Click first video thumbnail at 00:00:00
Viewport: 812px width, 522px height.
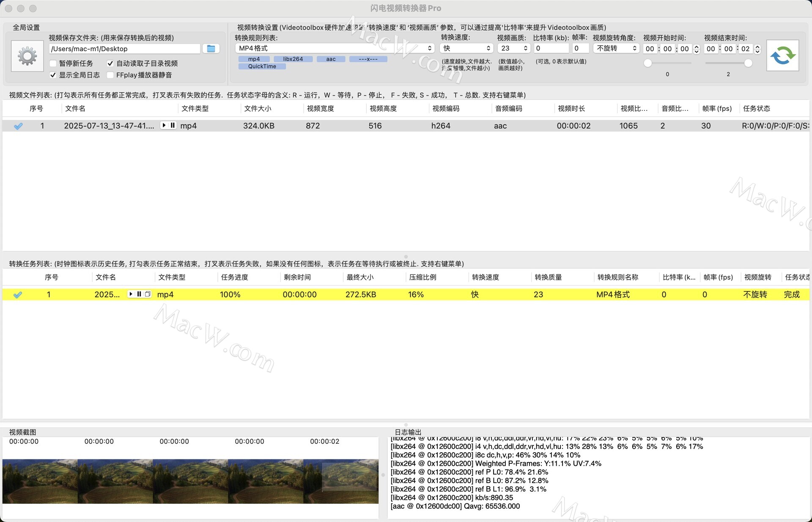(40, 481)
